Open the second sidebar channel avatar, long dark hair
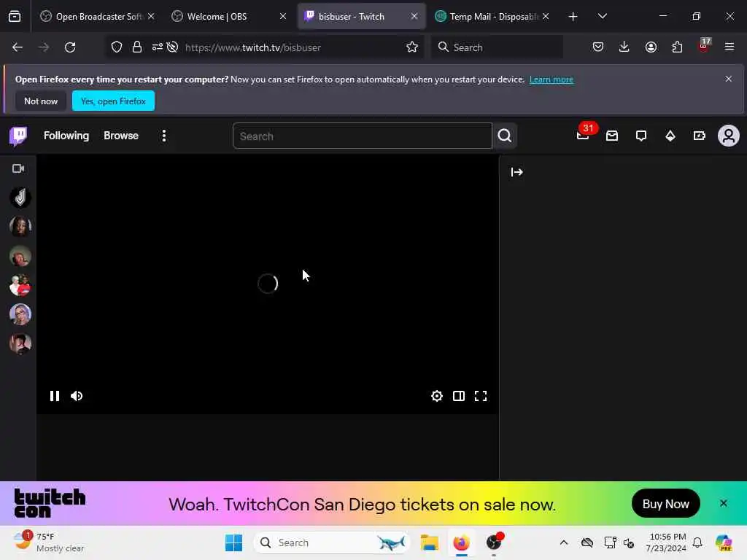This screenshot has width=747, height=560. pos(20,227)
